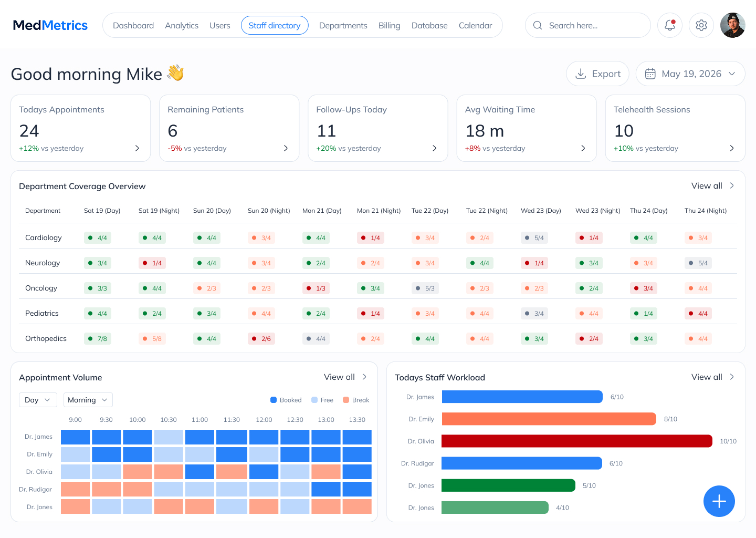Click Neurology Thu 24 (Night) 5/4 badge

click(698, 263)
